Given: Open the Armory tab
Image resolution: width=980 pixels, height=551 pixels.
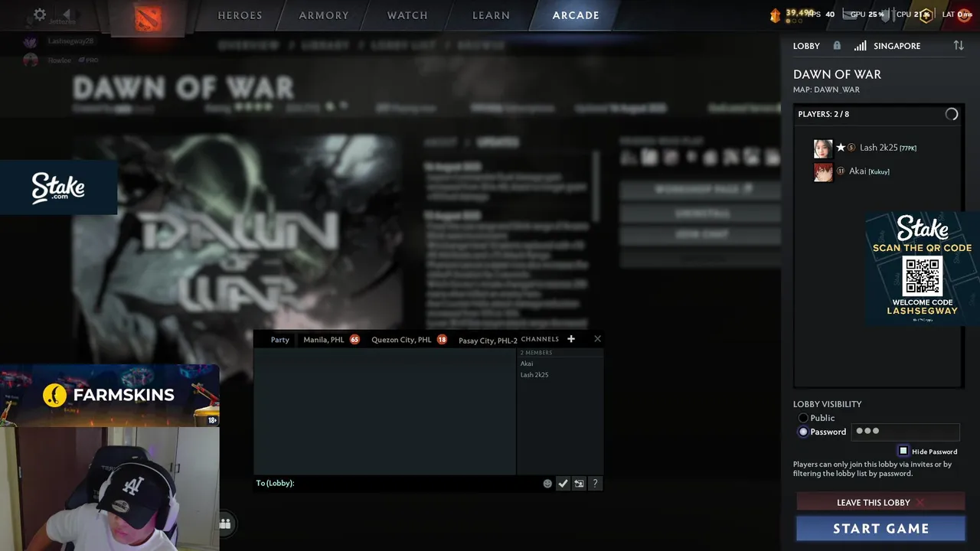Looking at the screenshot, I should click(324, 15).
